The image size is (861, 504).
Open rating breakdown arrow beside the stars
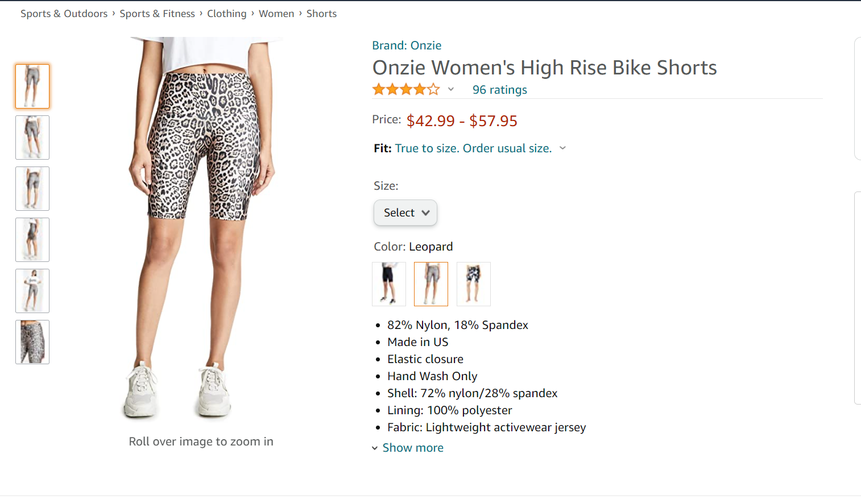[451, 89]
